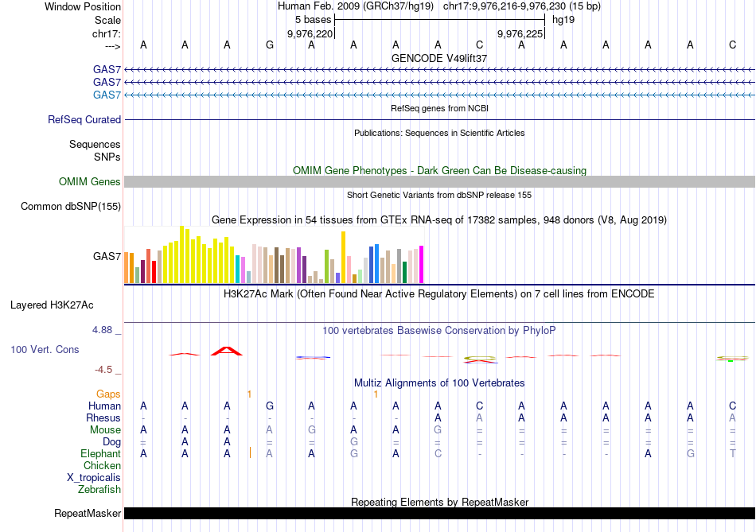The width and height of the screenshot is (756, 532).
Task: Click the Scale label
Action: pos(107,20)
